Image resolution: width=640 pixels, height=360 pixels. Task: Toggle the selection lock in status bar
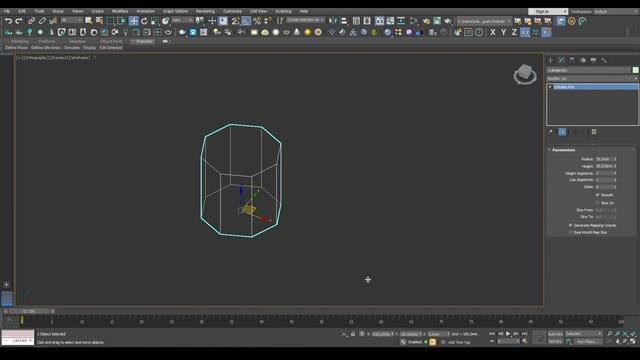pos(353,334)
